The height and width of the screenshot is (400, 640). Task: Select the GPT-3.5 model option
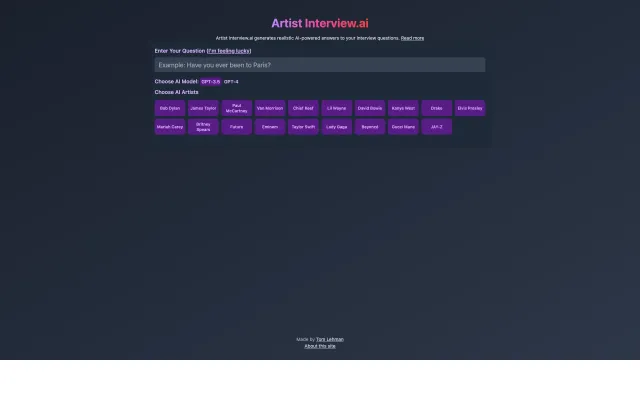[211, 82]
